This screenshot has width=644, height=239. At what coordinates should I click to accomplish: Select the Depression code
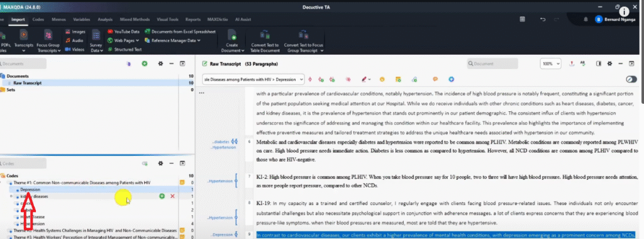[x=30, y=190]
